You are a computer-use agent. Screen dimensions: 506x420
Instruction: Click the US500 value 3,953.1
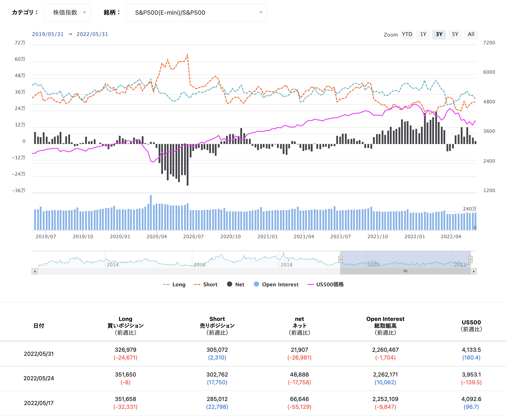coord(471,375)
